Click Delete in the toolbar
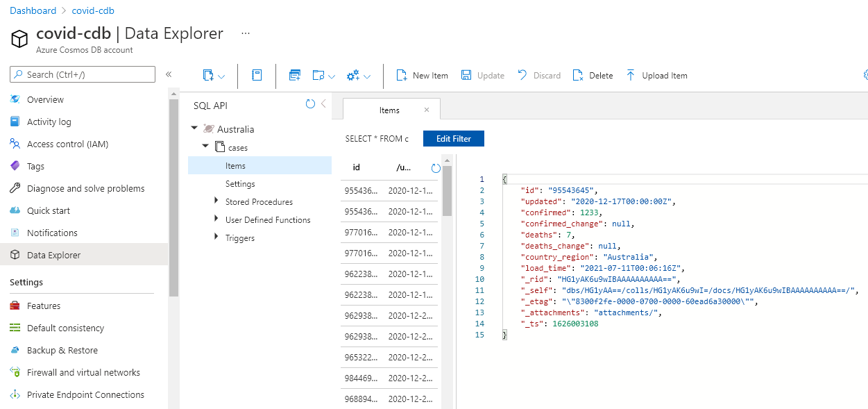The image size is (868, 409). [x=593, y=75]
